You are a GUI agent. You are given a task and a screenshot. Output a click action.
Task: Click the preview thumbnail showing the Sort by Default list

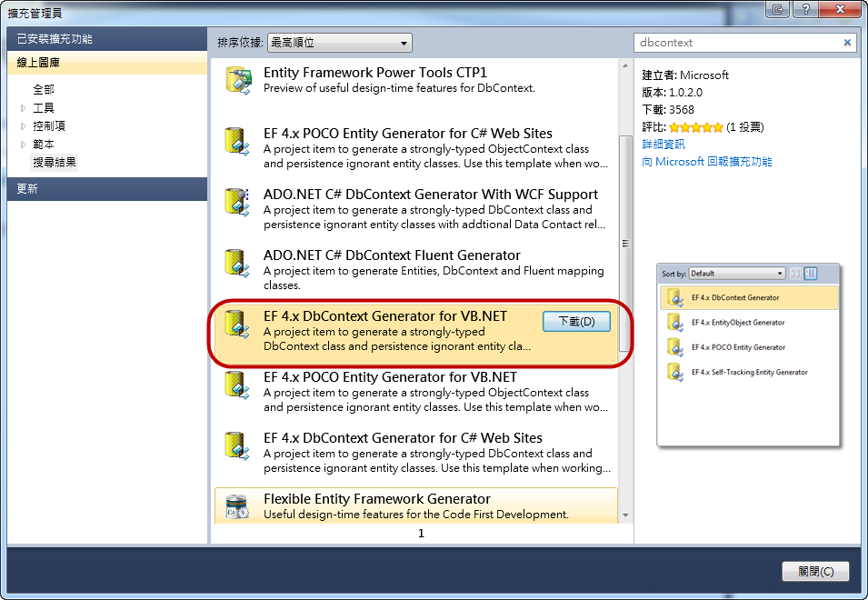pyautogui.click(x=748, y=355)
